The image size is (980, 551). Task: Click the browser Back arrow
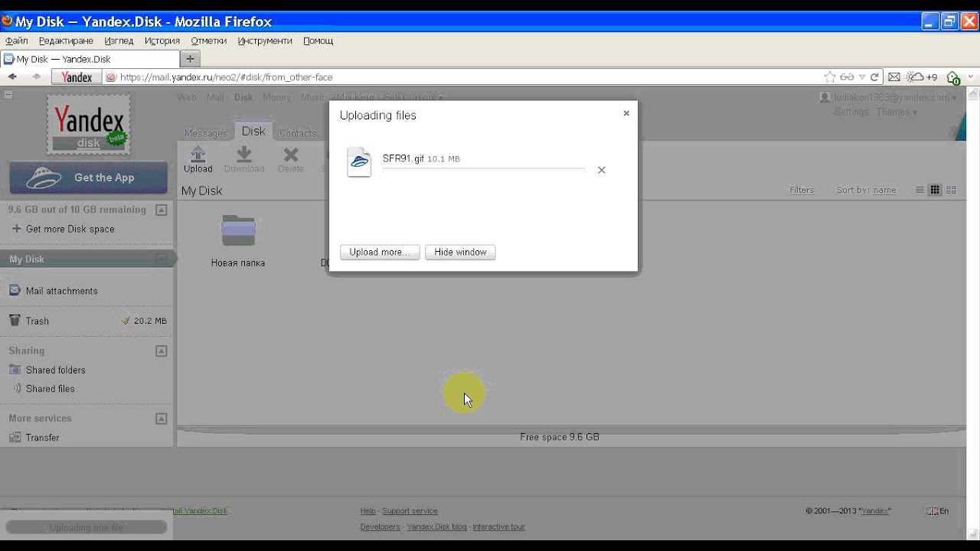point(11,77)
